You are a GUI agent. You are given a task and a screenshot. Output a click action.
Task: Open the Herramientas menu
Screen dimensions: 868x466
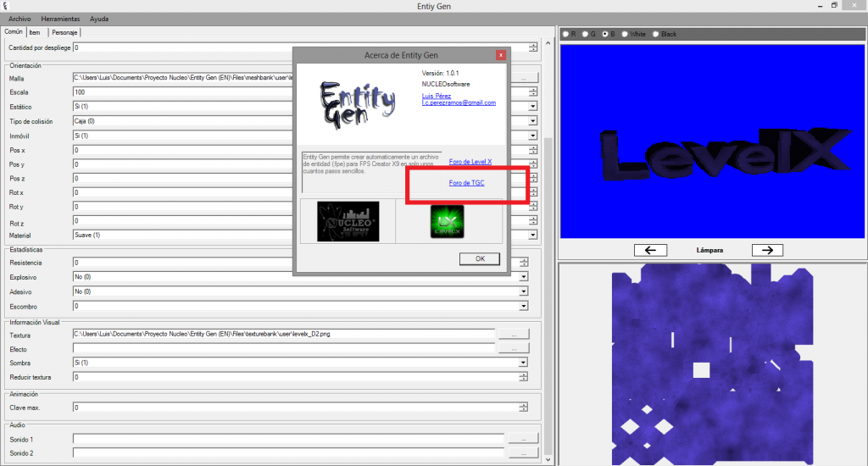[x=60, y=18]
